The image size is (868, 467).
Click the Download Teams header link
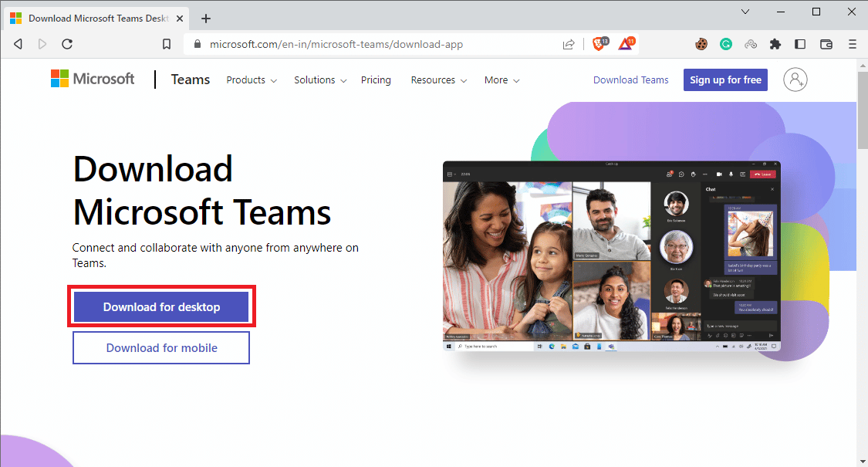[631, 80]
